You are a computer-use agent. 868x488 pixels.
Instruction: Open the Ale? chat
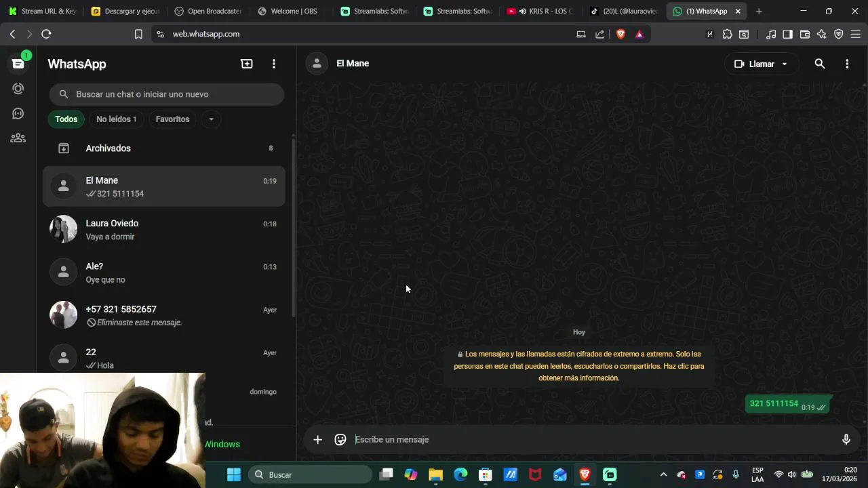[164, 272]
